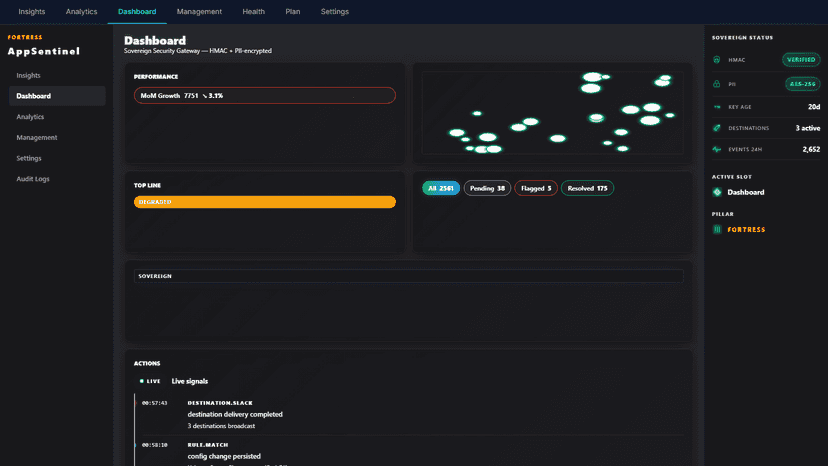Click 'config change persisted' message
This screenshot has height=466, width=828.
[224, 456]
